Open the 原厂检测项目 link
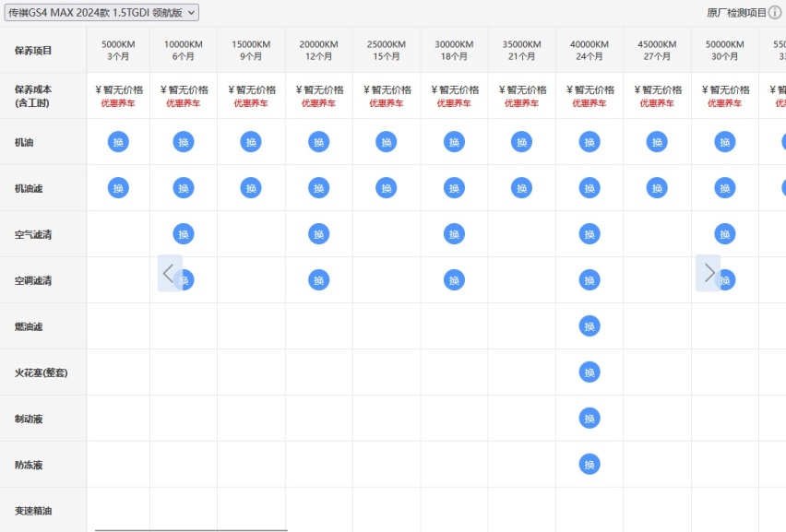Viewport: 786px width, 532px height. click(736, 13)
